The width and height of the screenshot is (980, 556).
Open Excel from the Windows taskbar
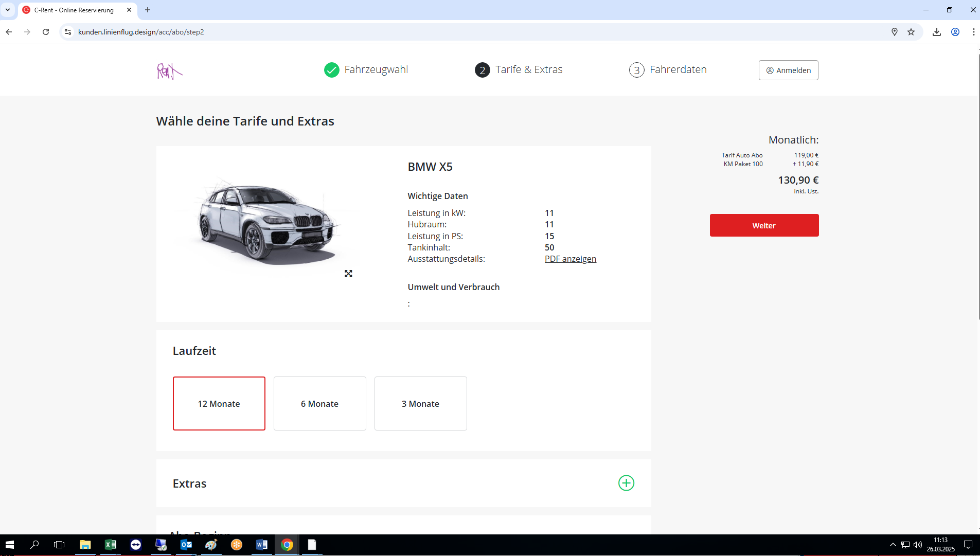[111, 545]
